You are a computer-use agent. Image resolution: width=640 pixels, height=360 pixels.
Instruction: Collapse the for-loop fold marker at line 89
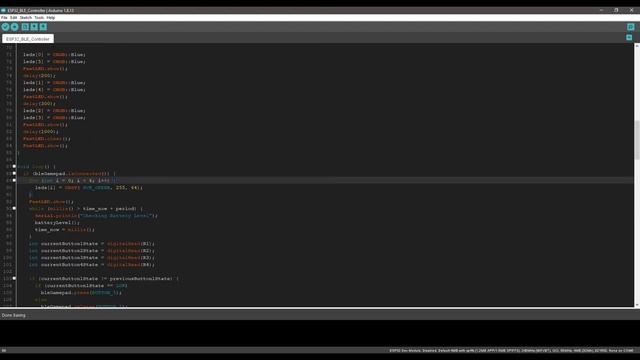point(14,180)
